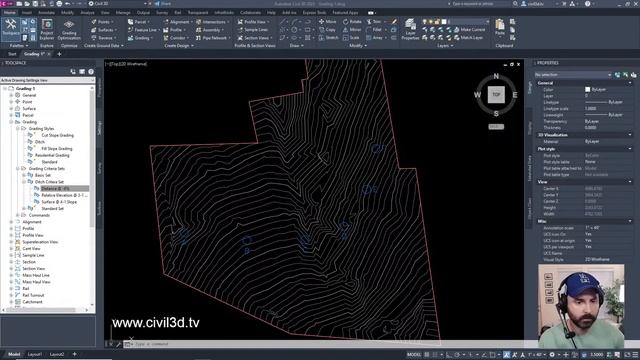This screenshot has height=360, width=640.
Task: Select the Mirror tool
Action: pos(352,30)
